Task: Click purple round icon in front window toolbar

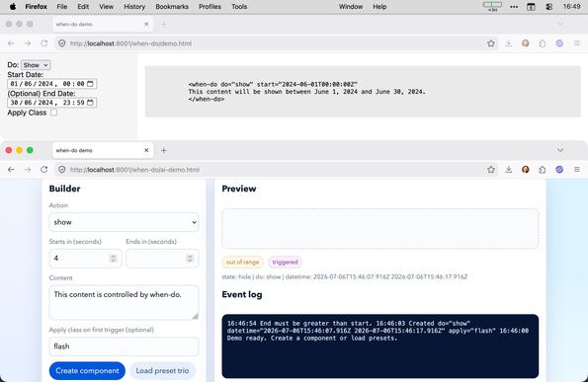Action: tap(559, 170)
